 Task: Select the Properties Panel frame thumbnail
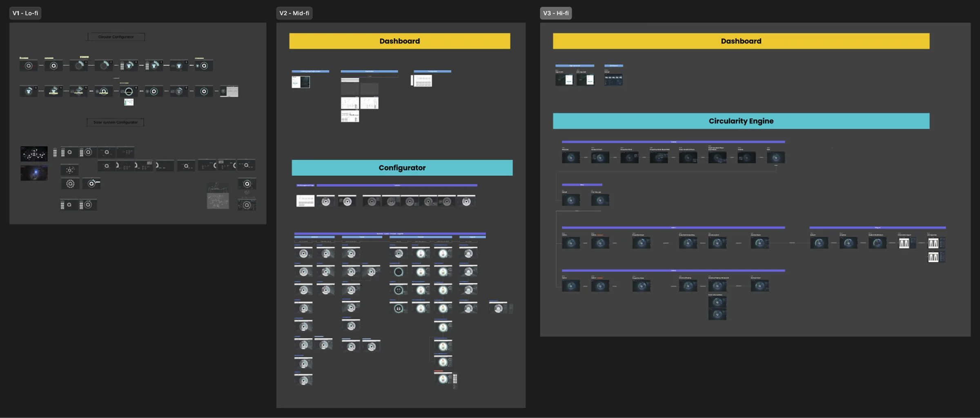tap(629, 158)
